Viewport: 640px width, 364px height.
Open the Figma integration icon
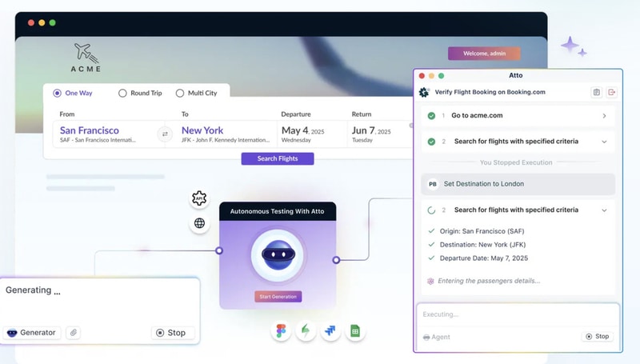pos(282,331)
